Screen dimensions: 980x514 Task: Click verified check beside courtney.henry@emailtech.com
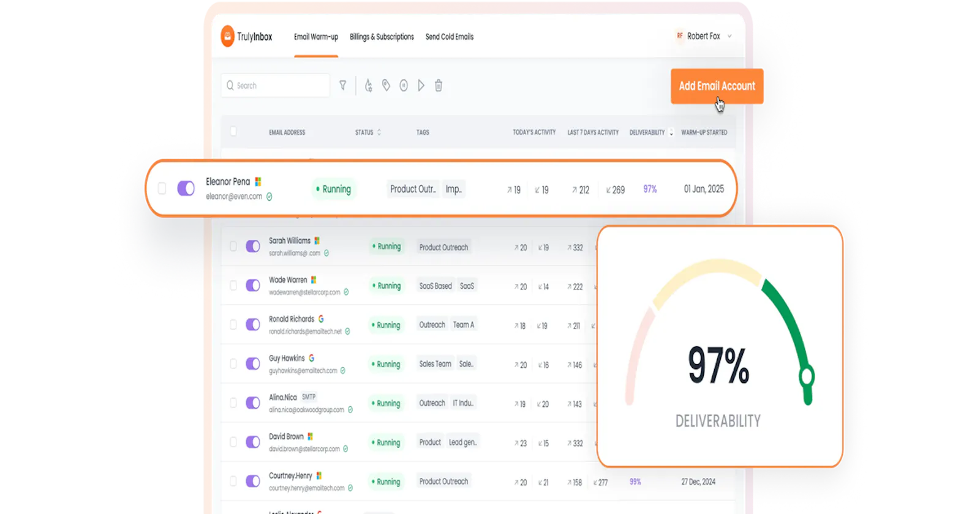click(x=350, y=488)
